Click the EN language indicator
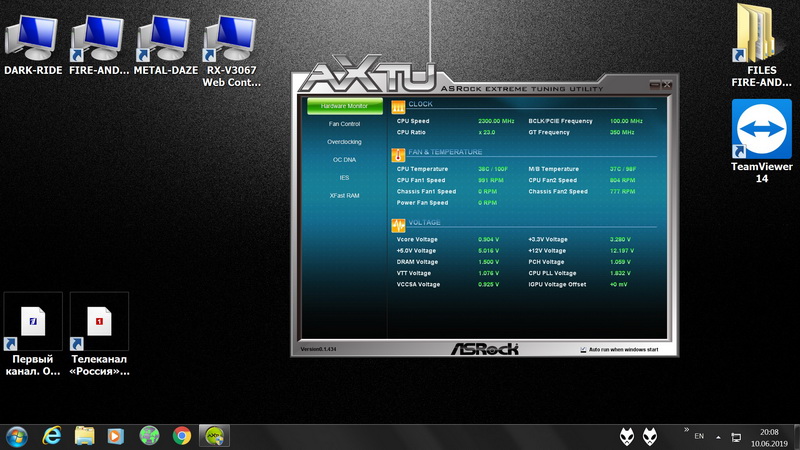800x450 pixels. (x=699, y=436)
